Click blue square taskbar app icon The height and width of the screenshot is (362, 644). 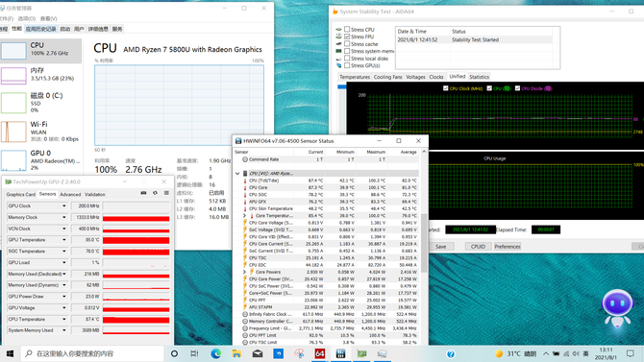[x=278, y=353]
